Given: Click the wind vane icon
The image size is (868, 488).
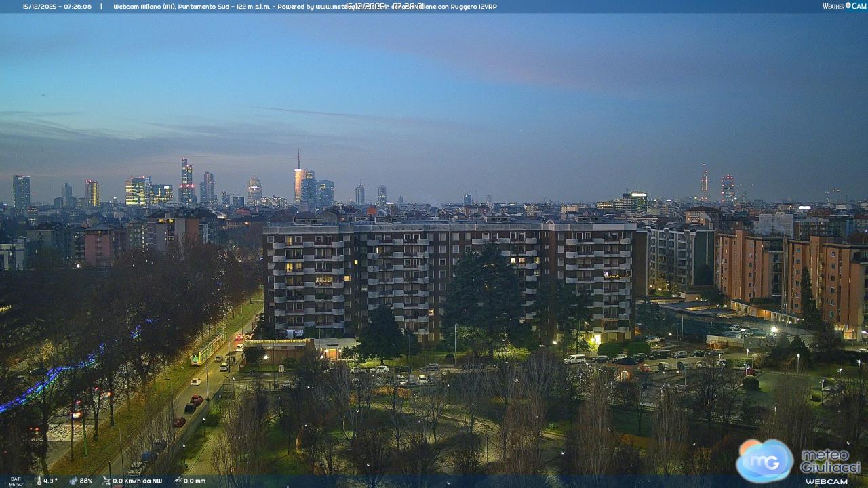Looking at the screenshot, I should pyautogui.click(x=106, y=481).
